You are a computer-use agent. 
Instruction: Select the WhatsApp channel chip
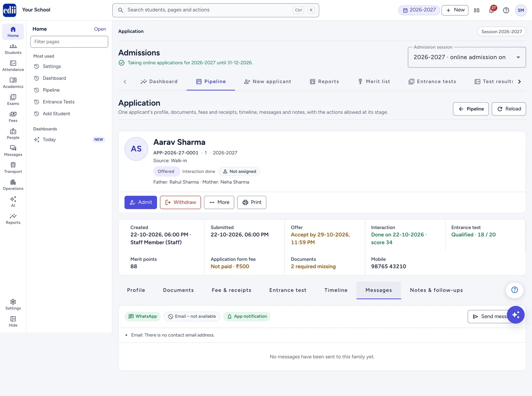click(143, 317)
